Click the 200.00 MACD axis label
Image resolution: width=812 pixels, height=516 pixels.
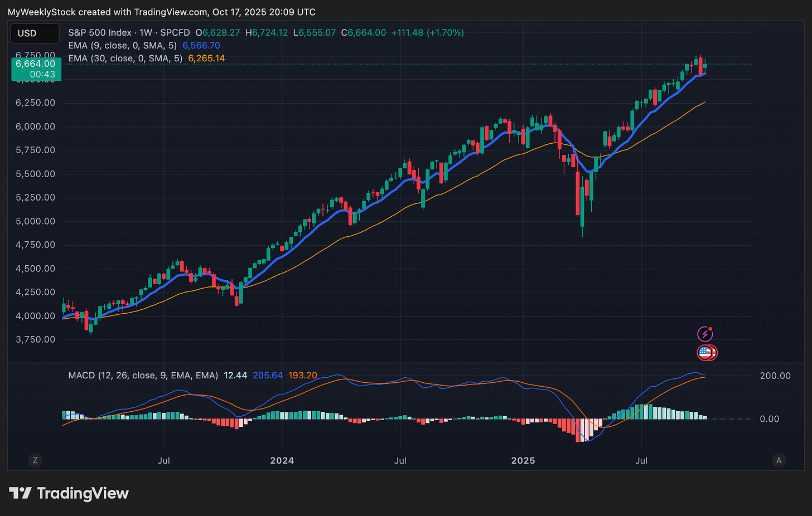(775, 376)
